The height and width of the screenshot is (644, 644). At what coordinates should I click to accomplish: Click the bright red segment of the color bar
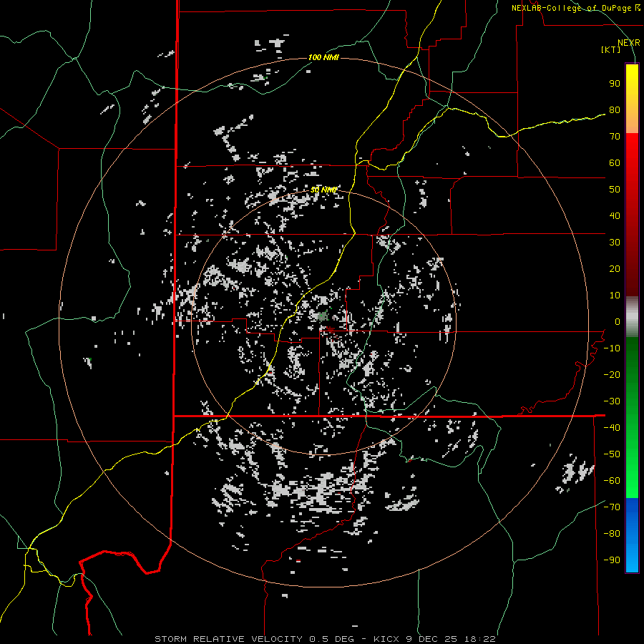pyautogui.click(x=632, y=165)
